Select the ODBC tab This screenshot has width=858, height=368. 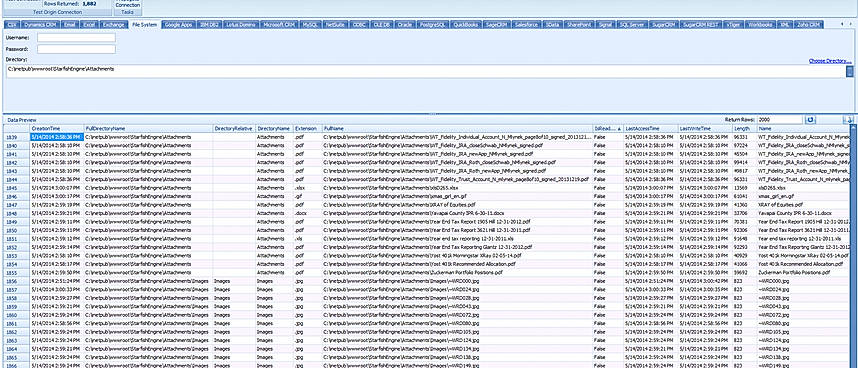pyautogui.click(x=360, y=25)
